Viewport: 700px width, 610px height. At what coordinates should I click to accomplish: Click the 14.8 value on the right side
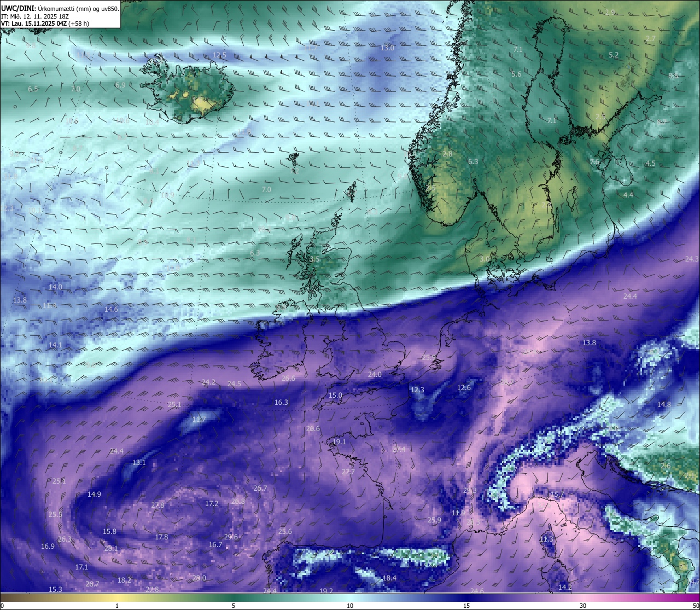pos(664,405)
